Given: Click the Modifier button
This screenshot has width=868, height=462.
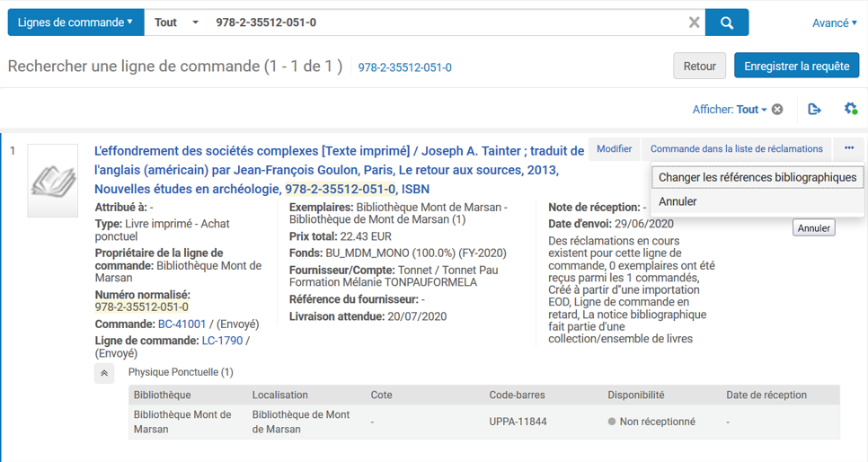Looking at the screenshot, I should 615,148.
